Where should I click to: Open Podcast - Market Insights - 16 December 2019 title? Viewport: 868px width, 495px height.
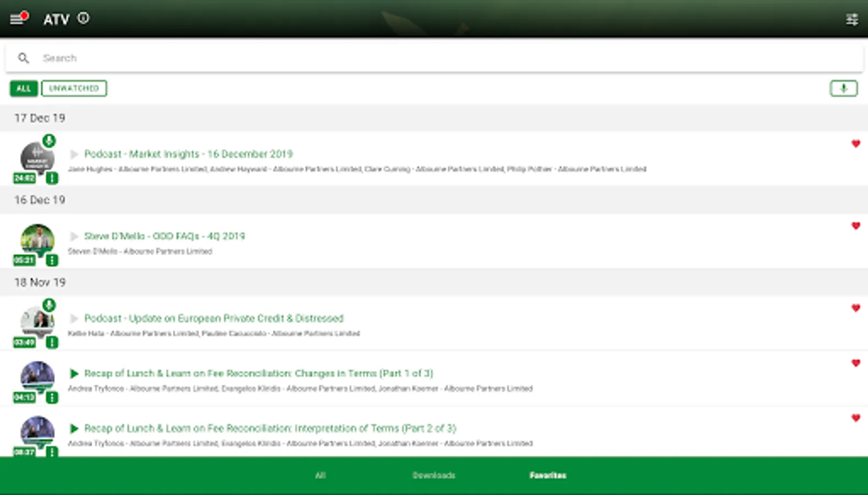pos(188,154)
